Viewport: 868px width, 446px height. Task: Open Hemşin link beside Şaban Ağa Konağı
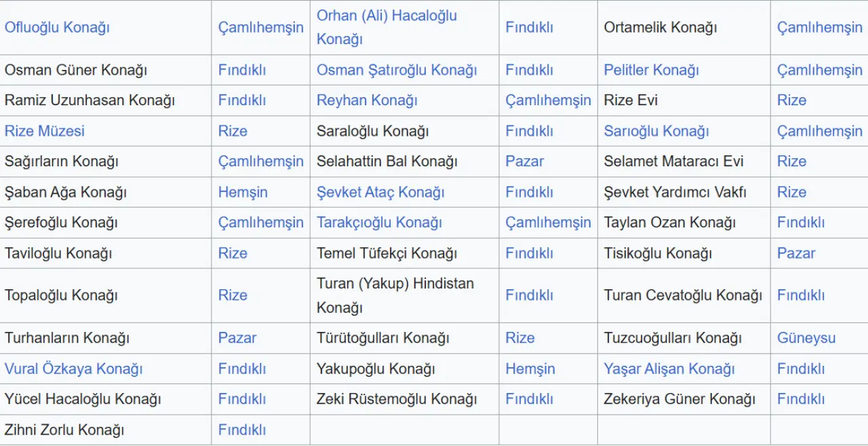(x=243, y=192)
